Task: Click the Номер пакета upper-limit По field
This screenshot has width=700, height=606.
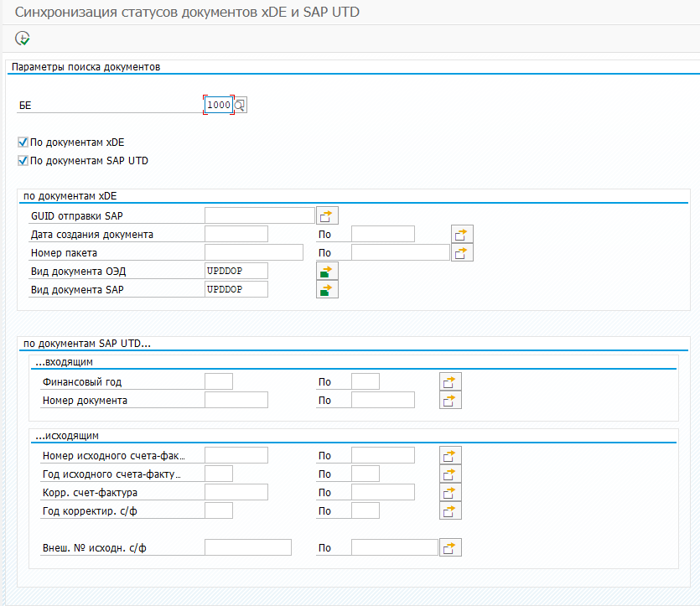Action: (x=400, y=252)
